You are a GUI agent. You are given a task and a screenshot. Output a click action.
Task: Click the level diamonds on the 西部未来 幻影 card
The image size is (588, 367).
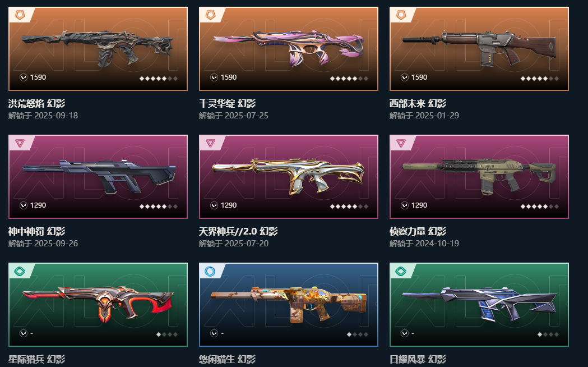540,79
